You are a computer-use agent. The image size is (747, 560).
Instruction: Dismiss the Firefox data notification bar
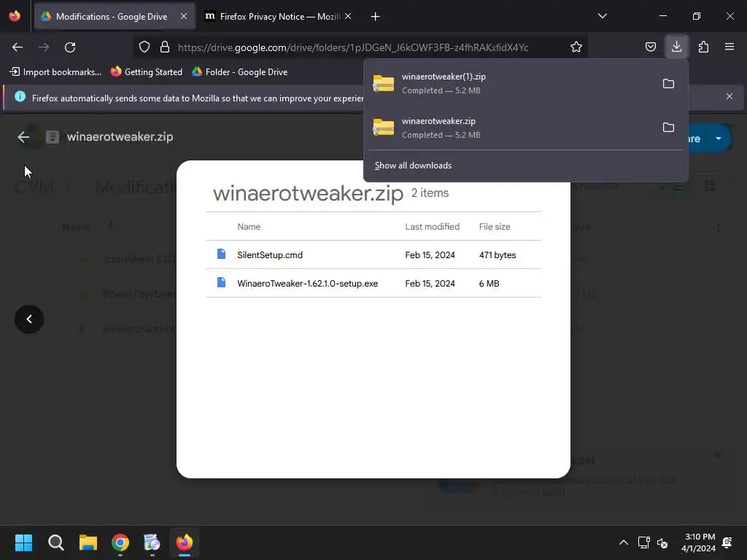click(729, 97)
